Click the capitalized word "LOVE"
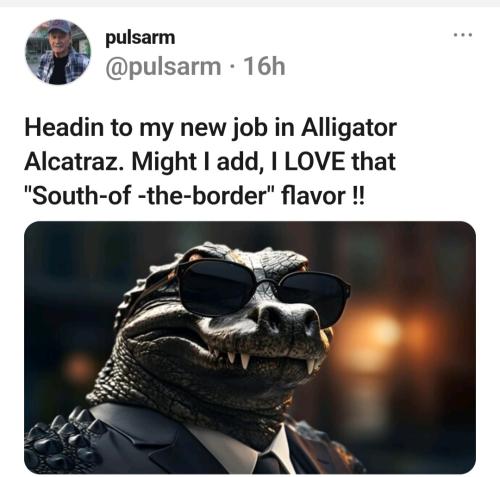 pos(315,162)
